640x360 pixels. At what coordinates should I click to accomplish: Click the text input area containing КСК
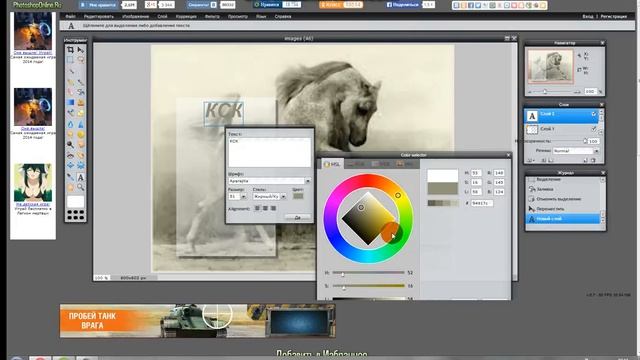pyautogui.click(x=269, y=152)
